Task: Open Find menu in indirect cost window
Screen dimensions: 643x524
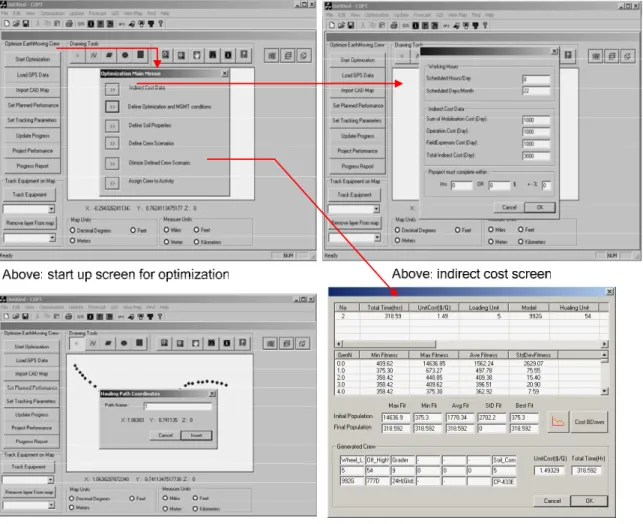Action: coord(476,15)
